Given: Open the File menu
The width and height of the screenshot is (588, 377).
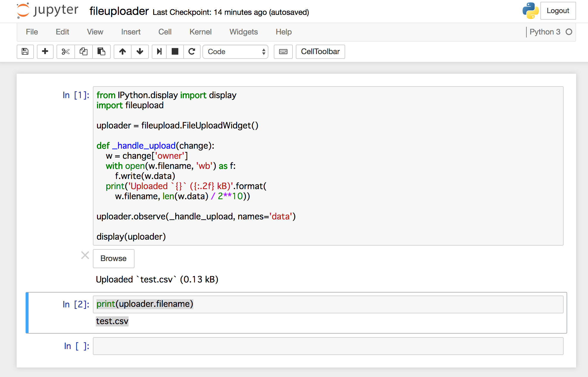Looking at the screenshot, I should click(32, 32).
